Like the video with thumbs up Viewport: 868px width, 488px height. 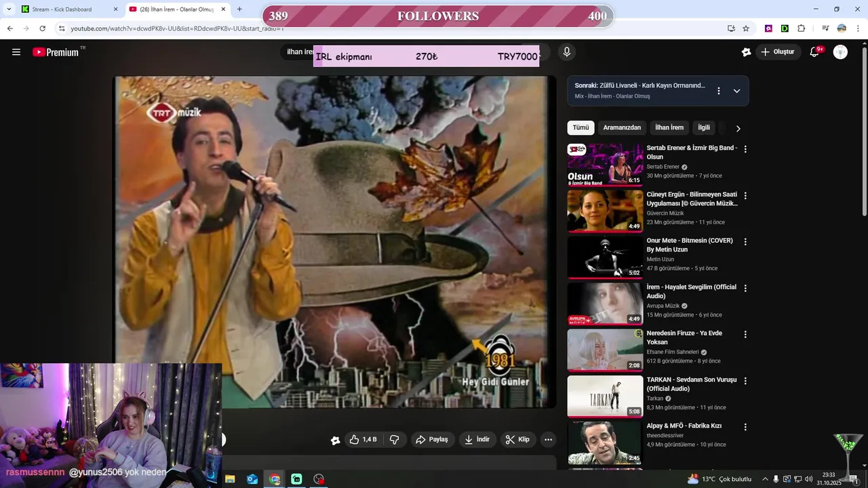(363, 440)
